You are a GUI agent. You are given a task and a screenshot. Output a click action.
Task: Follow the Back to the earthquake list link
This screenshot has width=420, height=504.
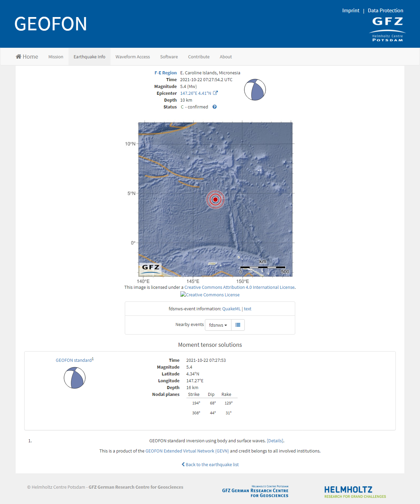pos(210,464)
